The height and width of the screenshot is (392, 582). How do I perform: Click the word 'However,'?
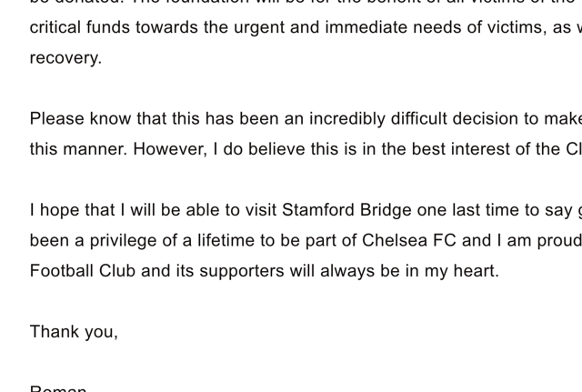(170, 149)
